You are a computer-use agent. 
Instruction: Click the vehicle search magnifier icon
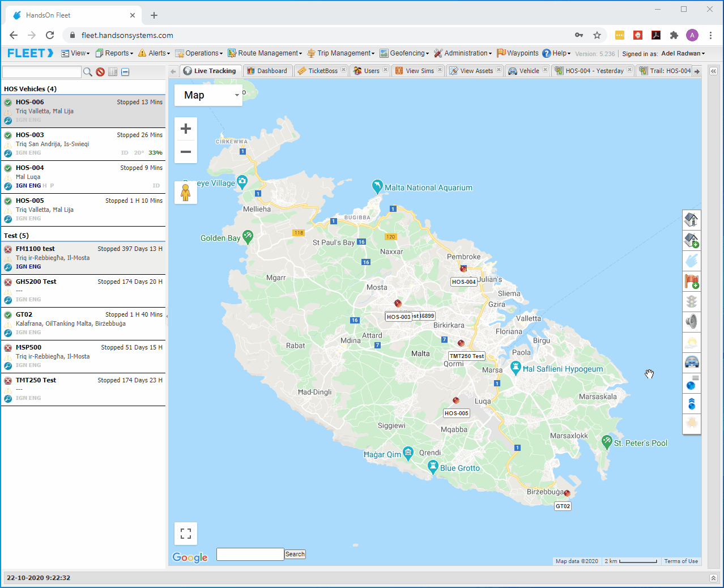pyautogui.click(x=88, y=72)
